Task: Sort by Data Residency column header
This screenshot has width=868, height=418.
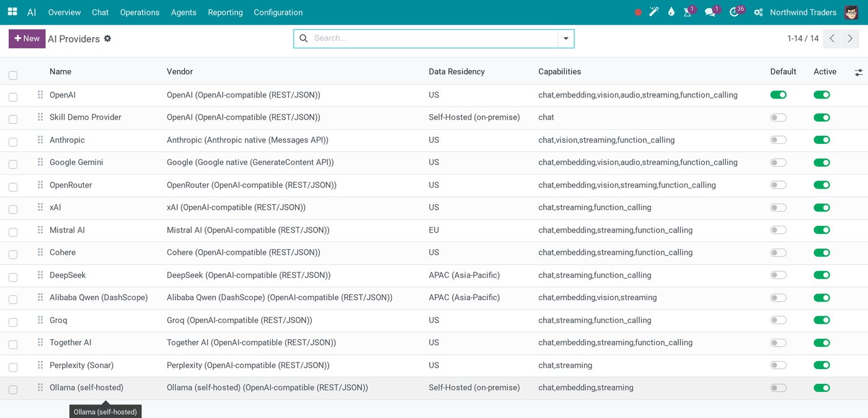Action: (456, 71)
